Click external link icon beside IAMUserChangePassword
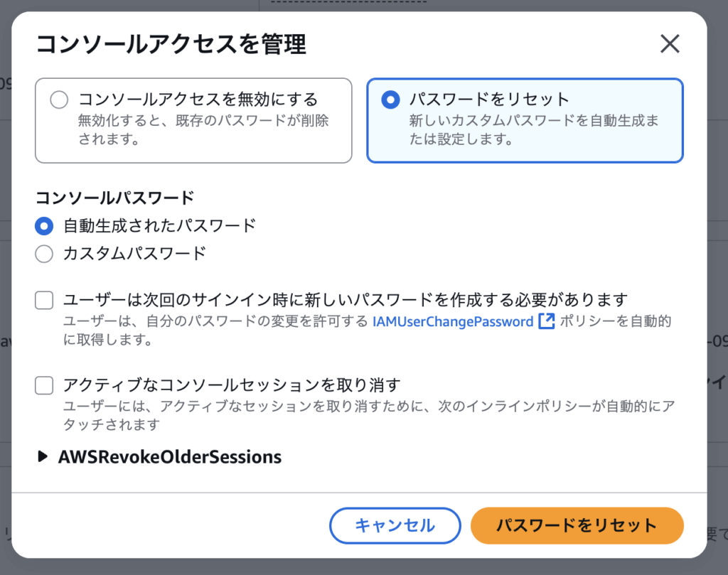The image size is (728, 575). 546,321
